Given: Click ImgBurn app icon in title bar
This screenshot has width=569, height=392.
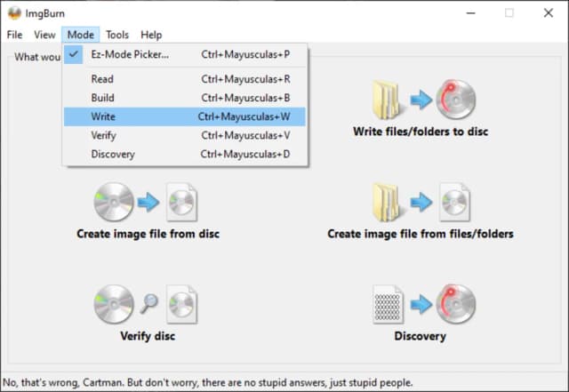Looking at the screenshot, I should coord(14,13).
